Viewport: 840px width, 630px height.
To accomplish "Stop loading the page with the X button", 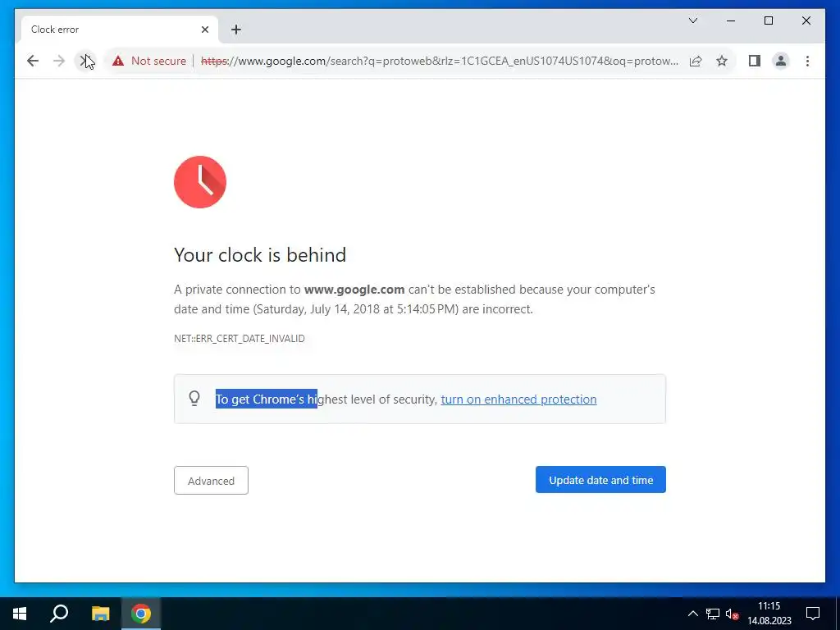I will (85, 61).
